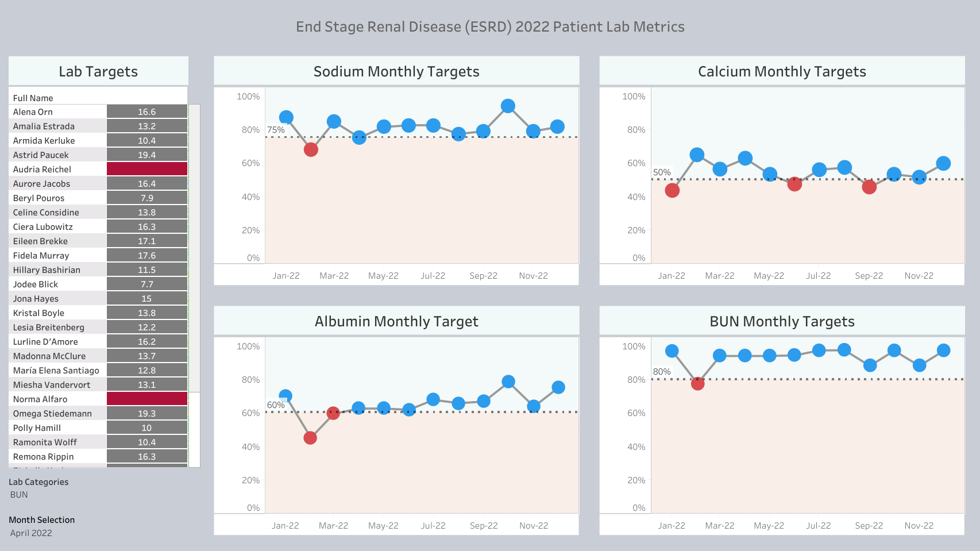
Task: Click the red data point in BUN chart
Action: point(697,383)
